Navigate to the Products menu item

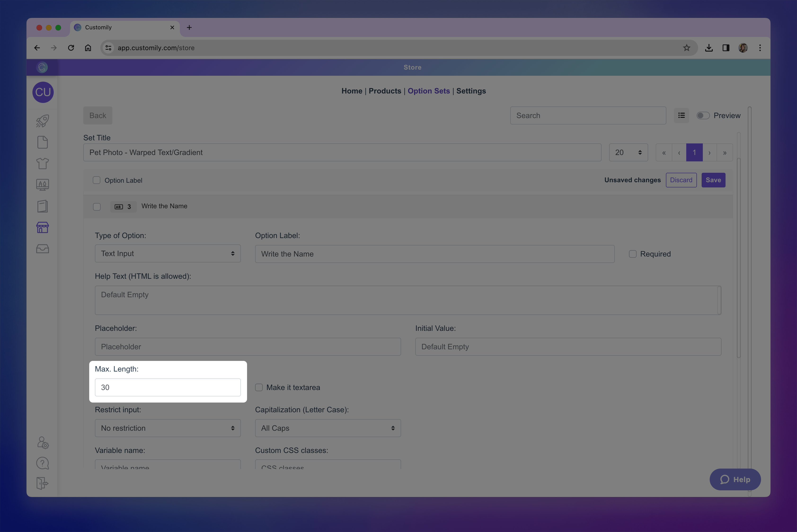pos(385,91)
